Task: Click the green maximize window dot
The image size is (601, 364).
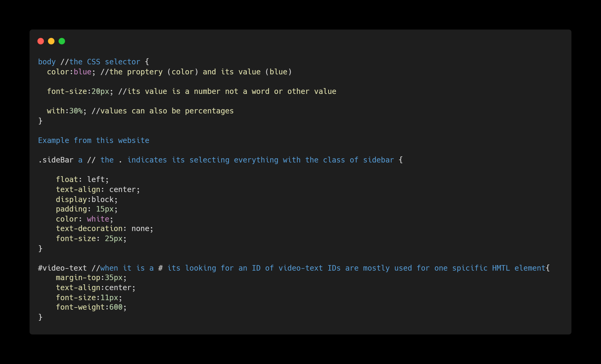Action: pos(62,41)
